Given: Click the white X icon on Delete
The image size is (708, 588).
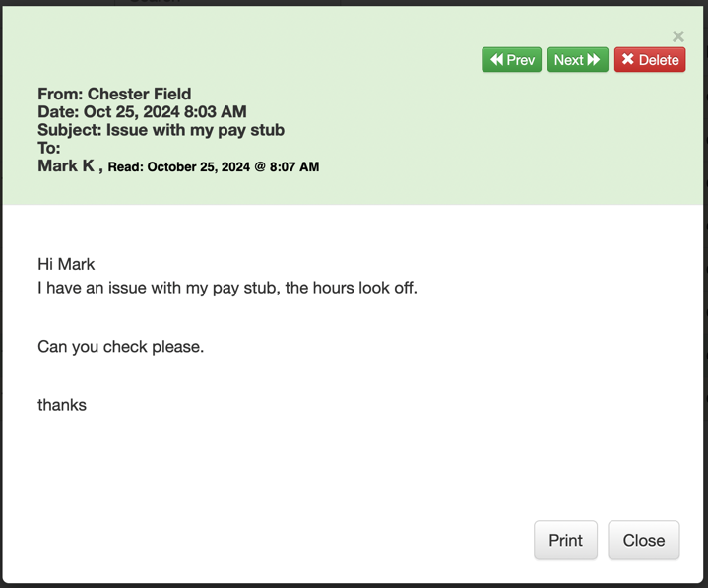Looking at the screenshot, I should [x=627, y=60].
